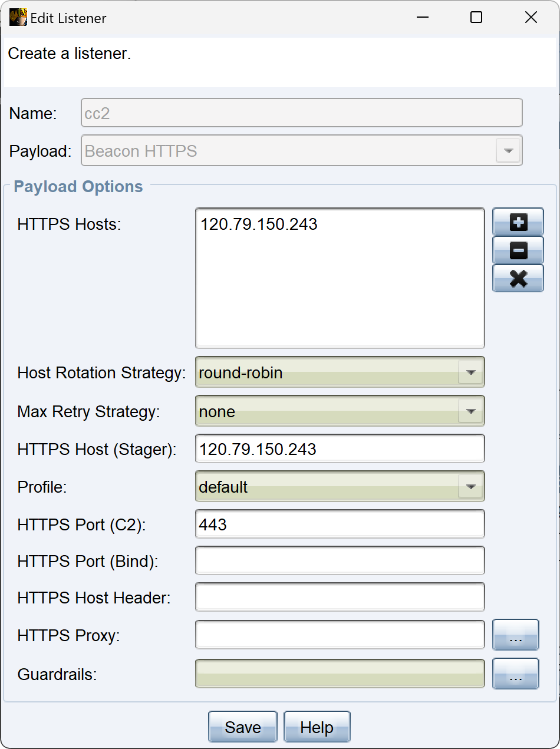Click the Payload dropdown arrow

[x=508, y=151]
